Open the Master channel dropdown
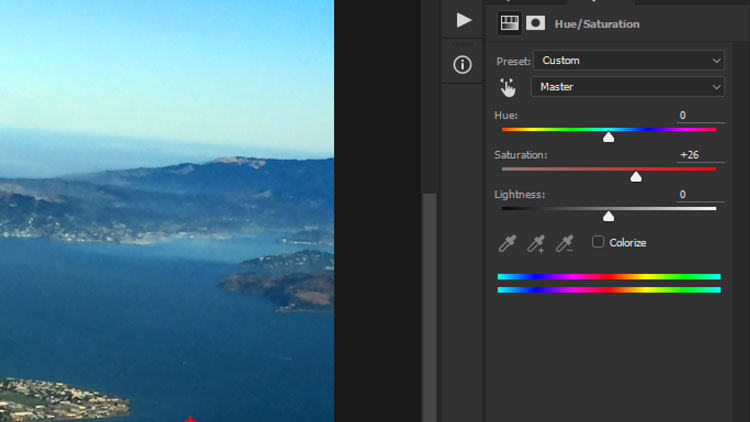The width and height of the screenshot is (750, 422). coord(628,87)
